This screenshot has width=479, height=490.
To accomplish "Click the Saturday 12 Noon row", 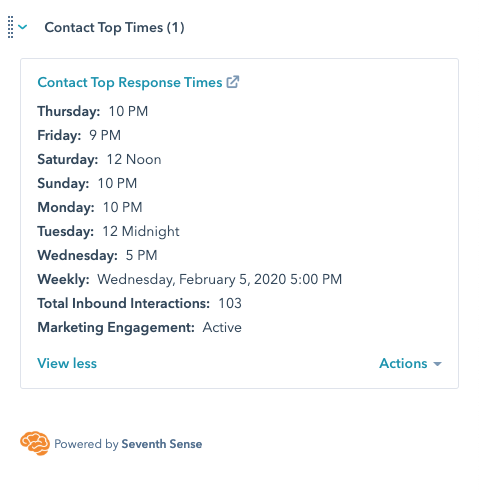I will [x=99, y=159].
